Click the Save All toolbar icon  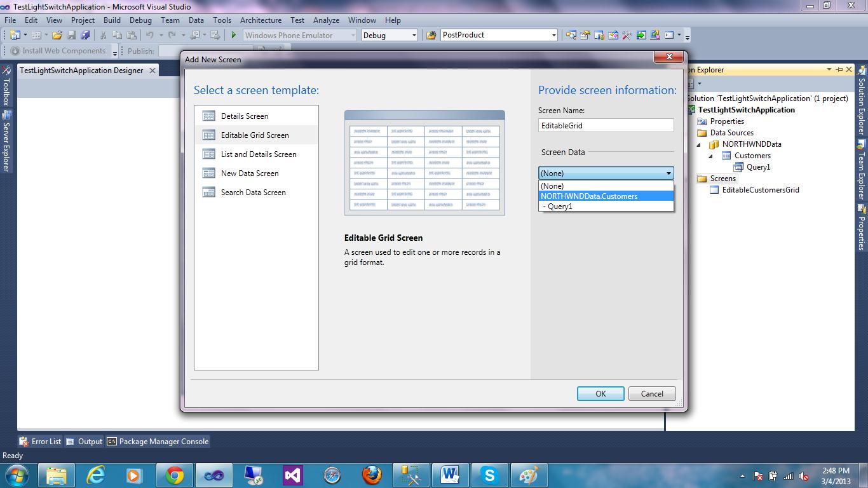(x=85, y=35)
